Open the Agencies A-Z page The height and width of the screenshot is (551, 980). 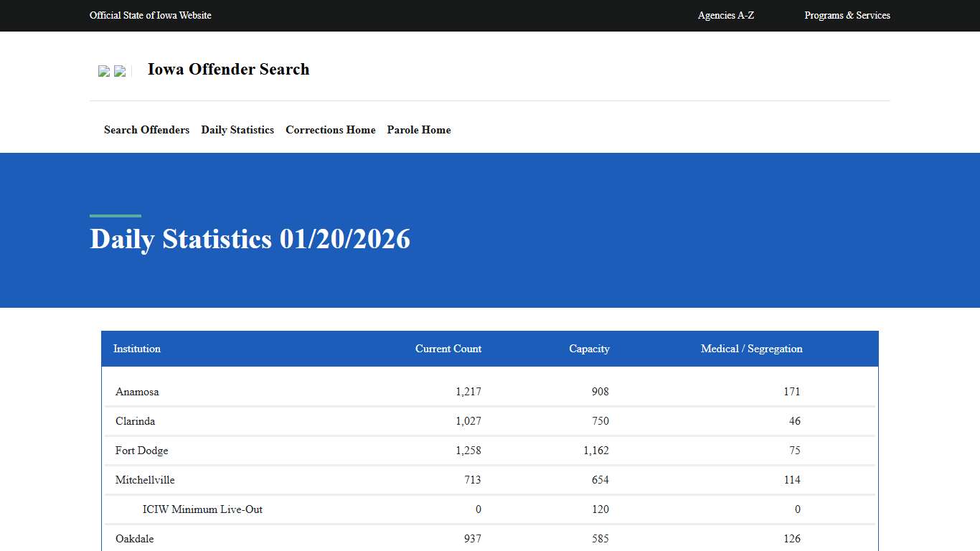coord(725,15)
